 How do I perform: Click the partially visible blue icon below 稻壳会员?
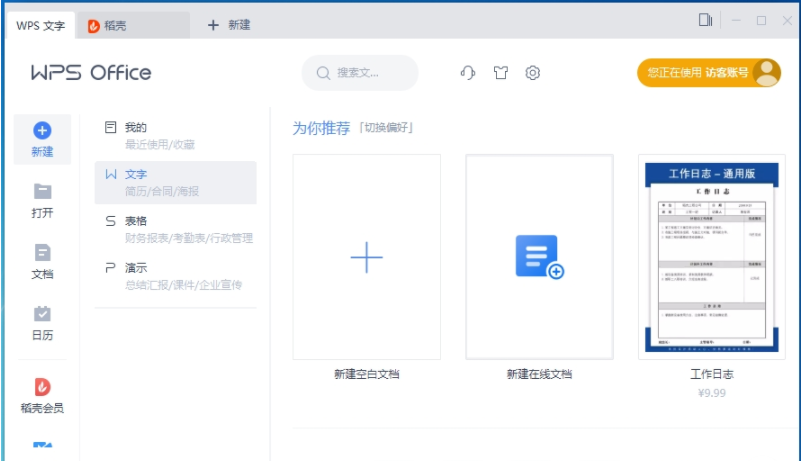(x=42, y=446)
